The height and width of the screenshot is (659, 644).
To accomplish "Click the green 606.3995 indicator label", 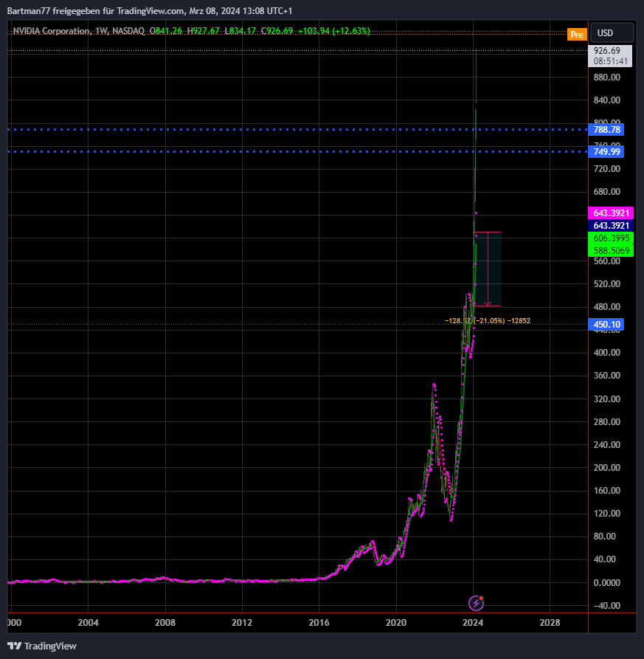I will tap(611, 238).
